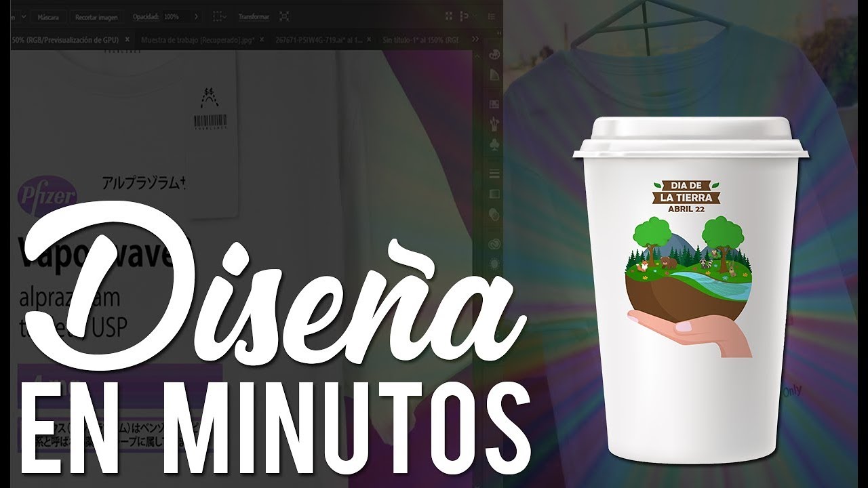Open the Swatches panel icon
Screen dimensions: 868x488
(494, 104)
